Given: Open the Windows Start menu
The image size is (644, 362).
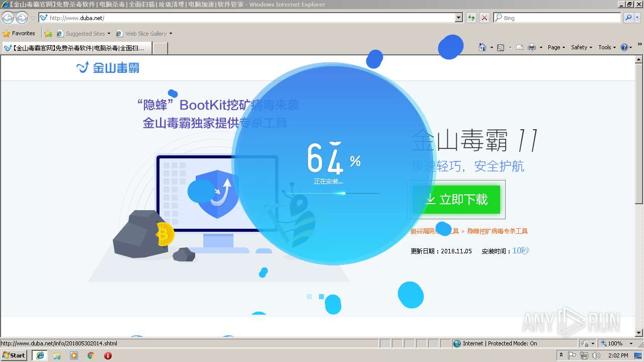Looking at the screenshot, I should tap(14, 355).
